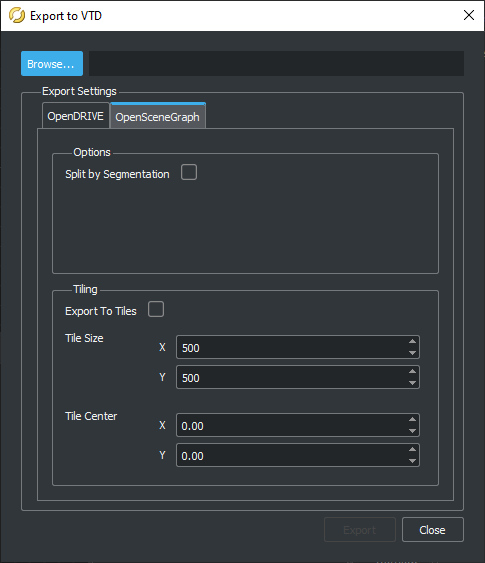Enable Split by Segmentation checkbox
The image size is (485, 563).
[x=189, y=172]
